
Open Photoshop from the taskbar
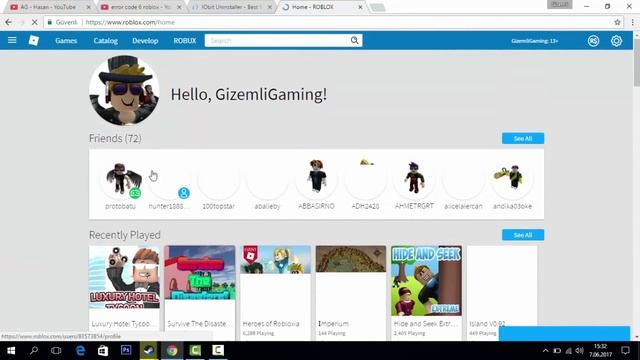[x=126, y=350]
